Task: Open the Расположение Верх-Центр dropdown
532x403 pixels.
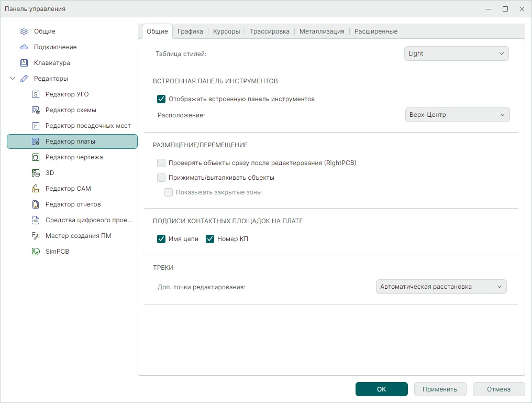Action: 457,115
